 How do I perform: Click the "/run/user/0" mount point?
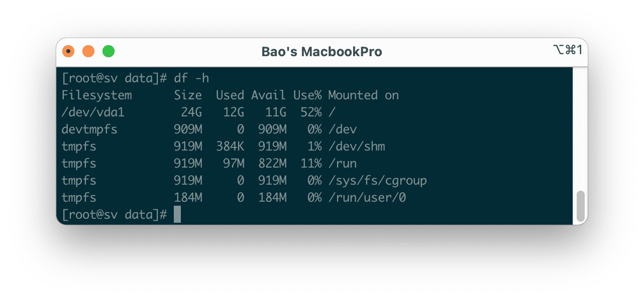pos(367,198)
